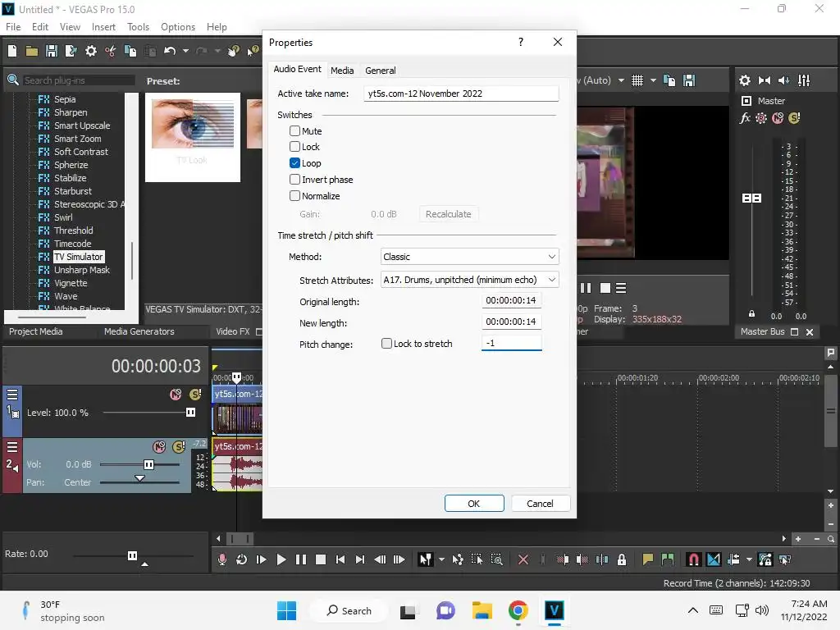The width and height of the screenshot is (840, 630).
Task: Expand audio track 2 menu hamburger
Action: pyautogui.click(x=11, y=447)
